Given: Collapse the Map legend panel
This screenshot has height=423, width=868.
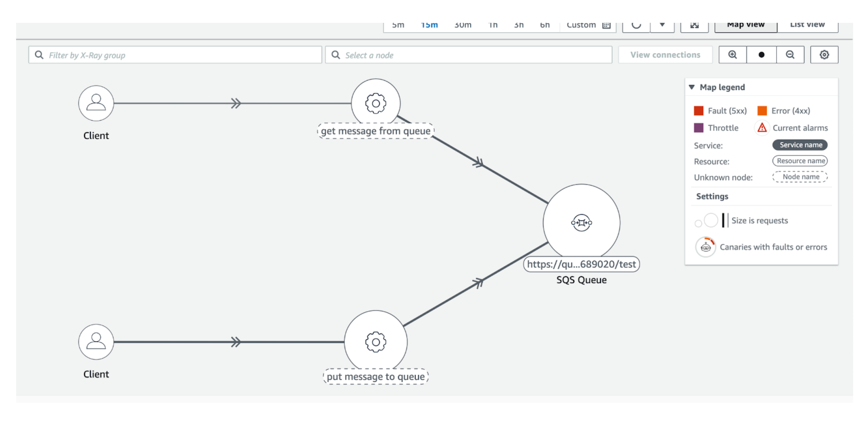Looking at the screenshot, I should pos(692,87).
